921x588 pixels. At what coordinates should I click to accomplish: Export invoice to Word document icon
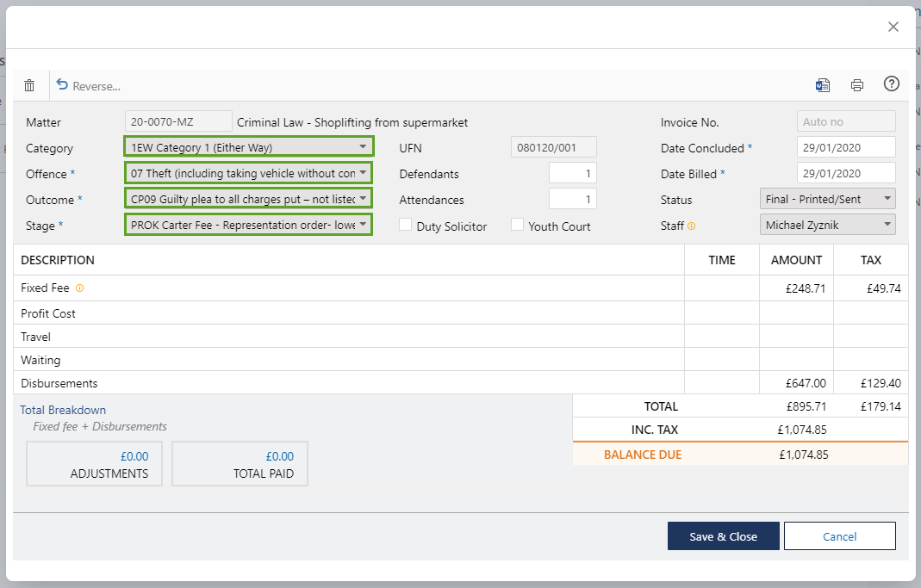coord(822,84)
